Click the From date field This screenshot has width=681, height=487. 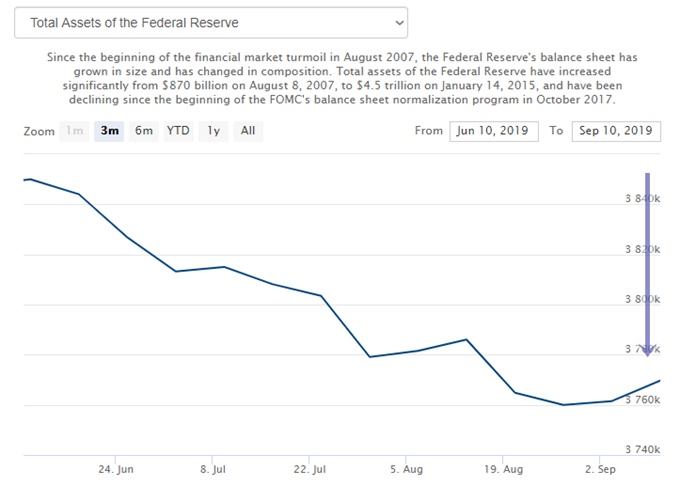click(494, 131)
